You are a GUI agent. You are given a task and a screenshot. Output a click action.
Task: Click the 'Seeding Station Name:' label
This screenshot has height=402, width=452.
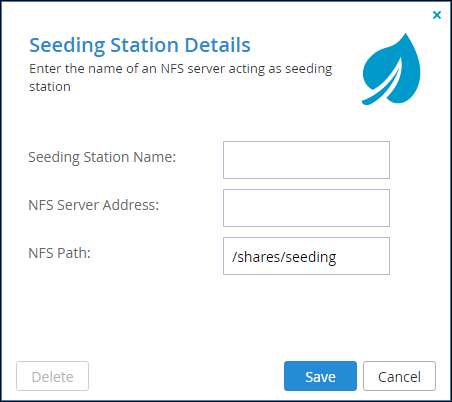(x=102, y=157)
